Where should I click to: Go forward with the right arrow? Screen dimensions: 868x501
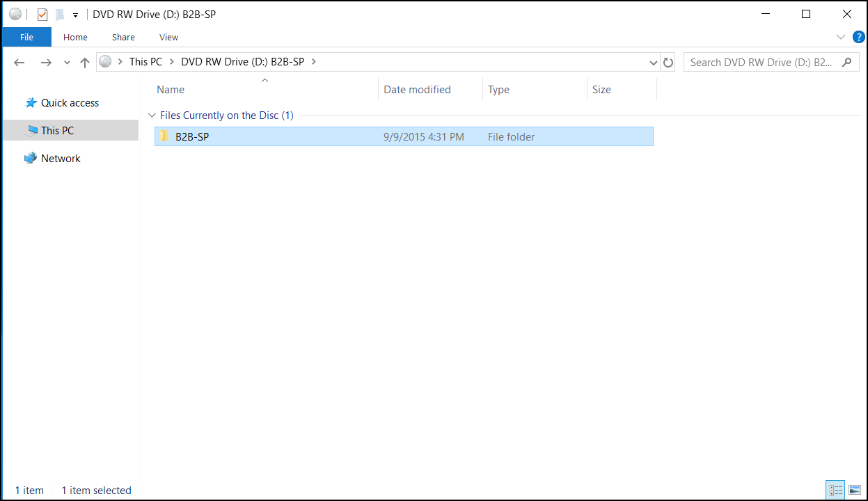pos(46,63)
